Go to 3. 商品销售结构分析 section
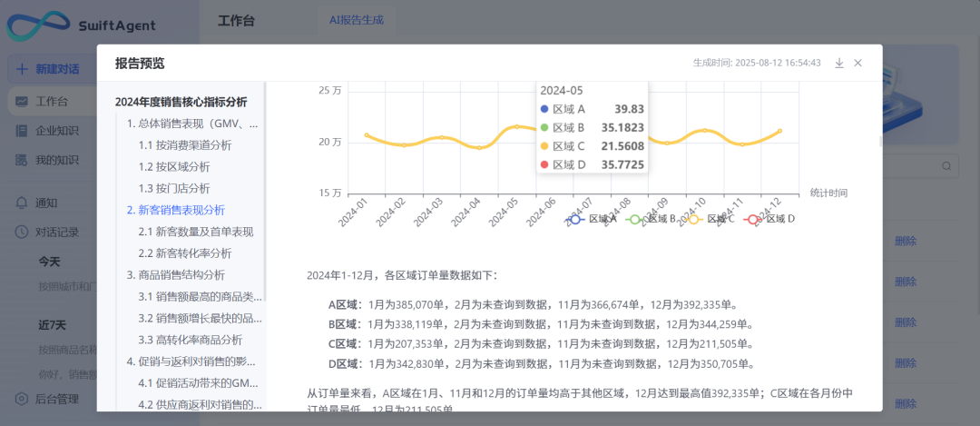The height and width of the screenshot is (426, 980). (x=175, y=274)
